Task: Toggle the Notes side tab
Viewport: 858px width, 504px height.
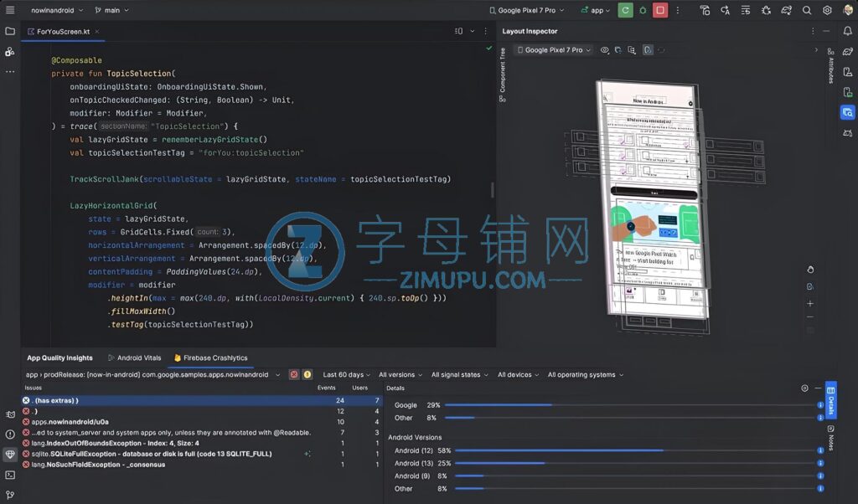Action: coord(830,437)
